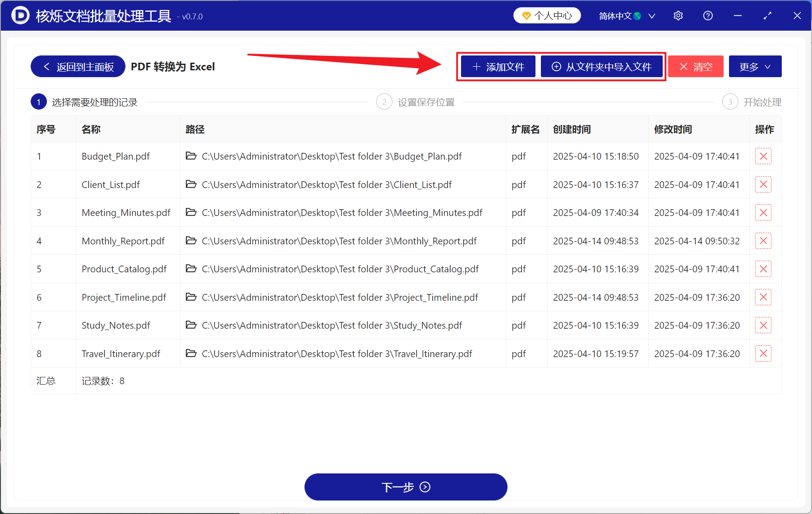Click modified time 2025-04-14 09:50:32
Image resolution: width=812 pixels, height=514 pixels.
(x=697, y=241)
